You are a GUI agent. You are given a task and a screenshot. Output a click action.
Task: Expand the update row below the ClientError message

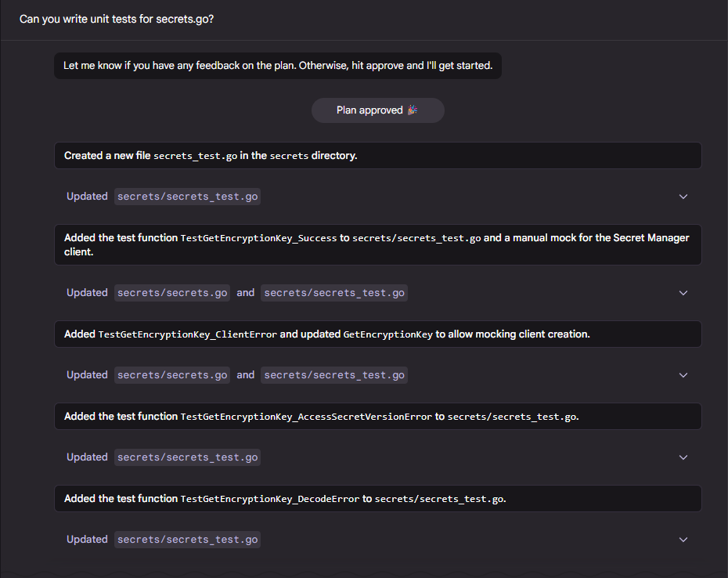[x=683, y=374]
